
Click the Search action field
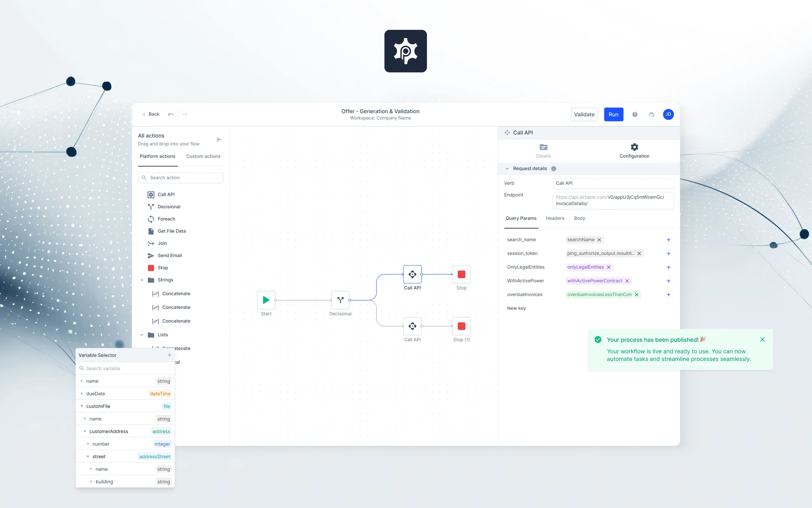pos(180,178)
